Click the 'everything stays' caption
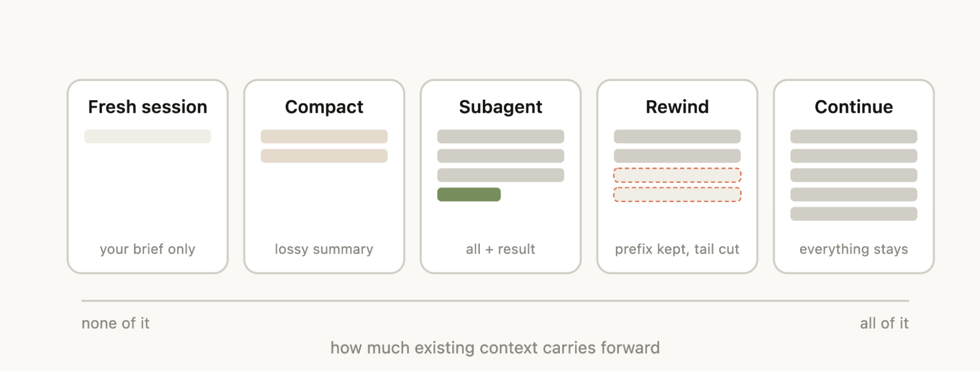The image size is (980, 372). [x=854, y=249]
